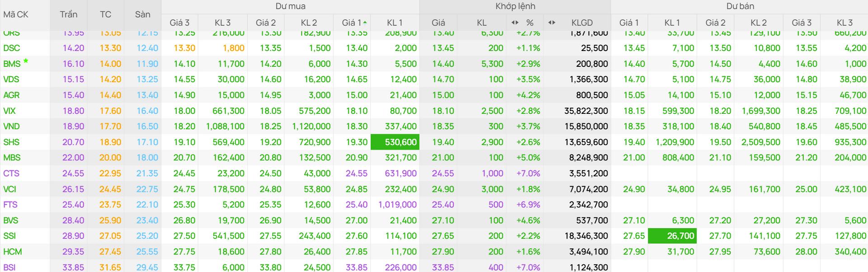The image size is (868, 272).
Task: Sort by Giá 3 under Dư mua
Action: [179, 23]
